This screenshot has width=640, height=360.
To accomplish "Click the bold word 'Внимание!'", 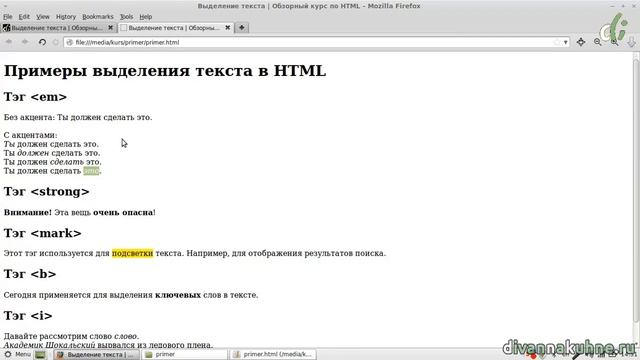I will tap(28, 213).
